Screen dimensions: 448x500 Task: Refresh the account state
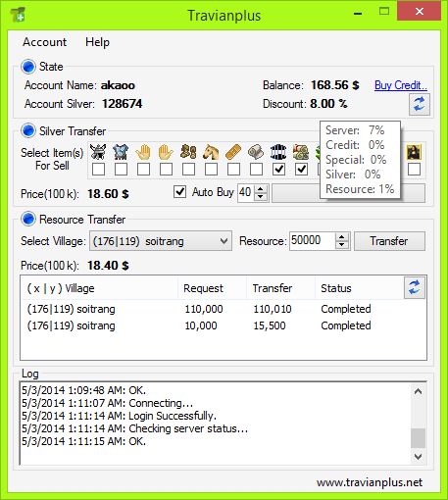[x=420, y=104]
